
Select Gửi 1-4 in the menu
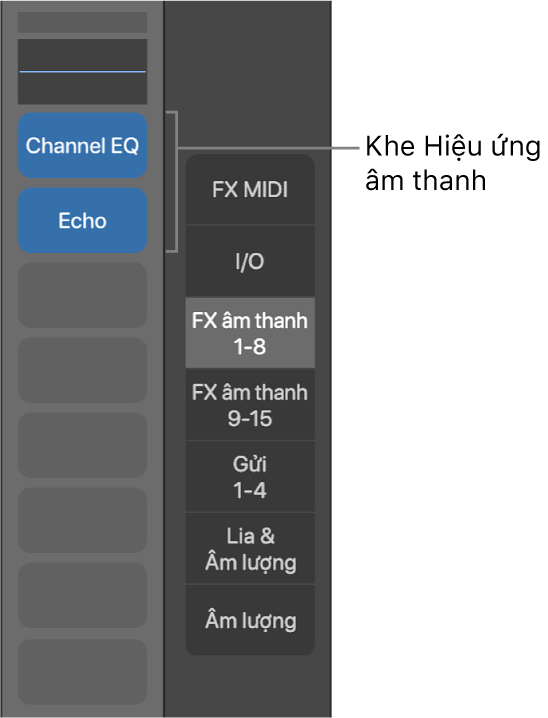(250, 477)
